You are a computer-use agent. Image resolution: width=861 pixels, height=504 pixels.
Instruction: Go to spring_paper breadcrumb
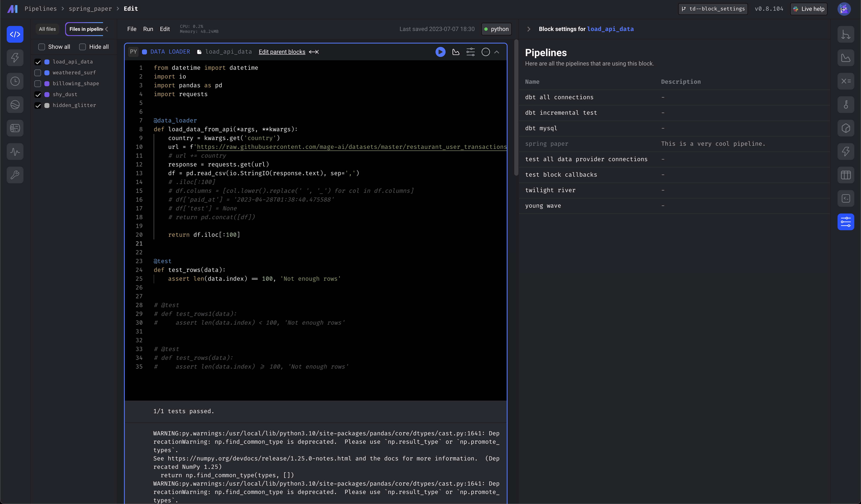tap(90, 9)
